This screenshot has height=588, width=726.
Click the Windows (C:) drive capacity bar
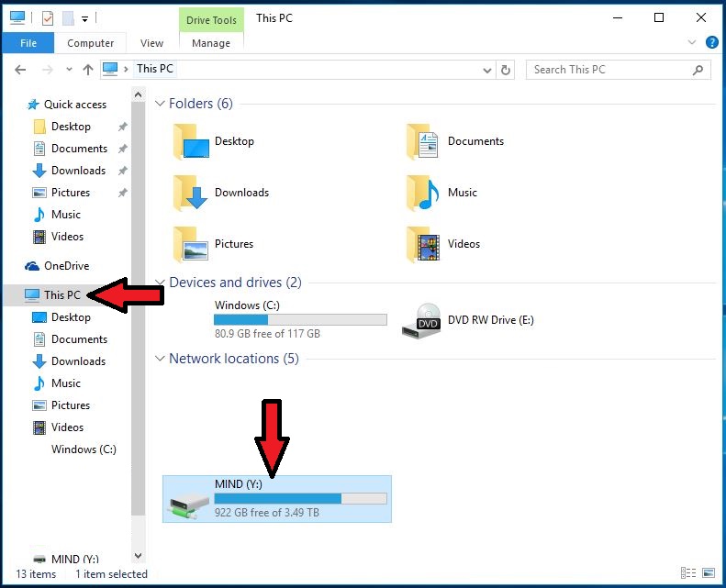click(300, 319)
